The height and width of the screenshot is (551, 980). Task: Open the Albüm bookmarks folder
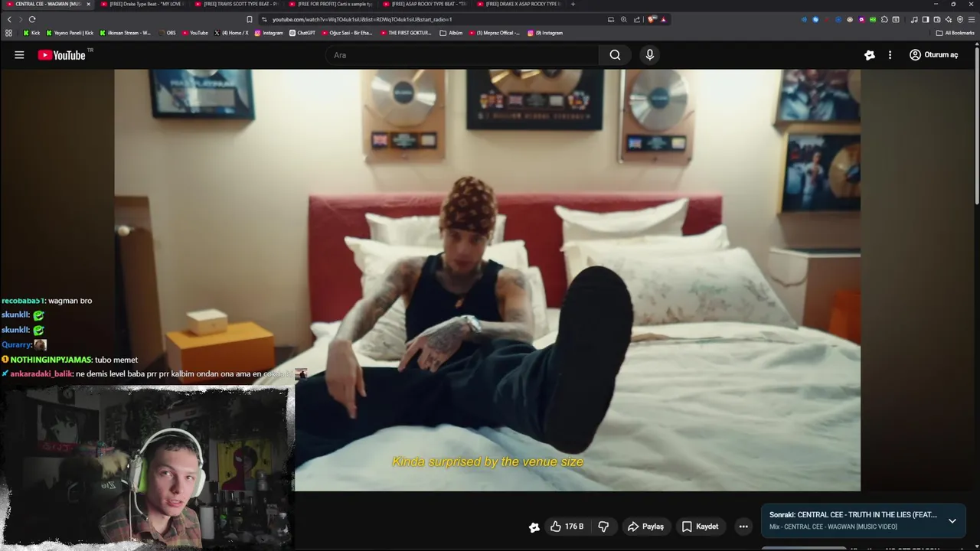point(451,33)
